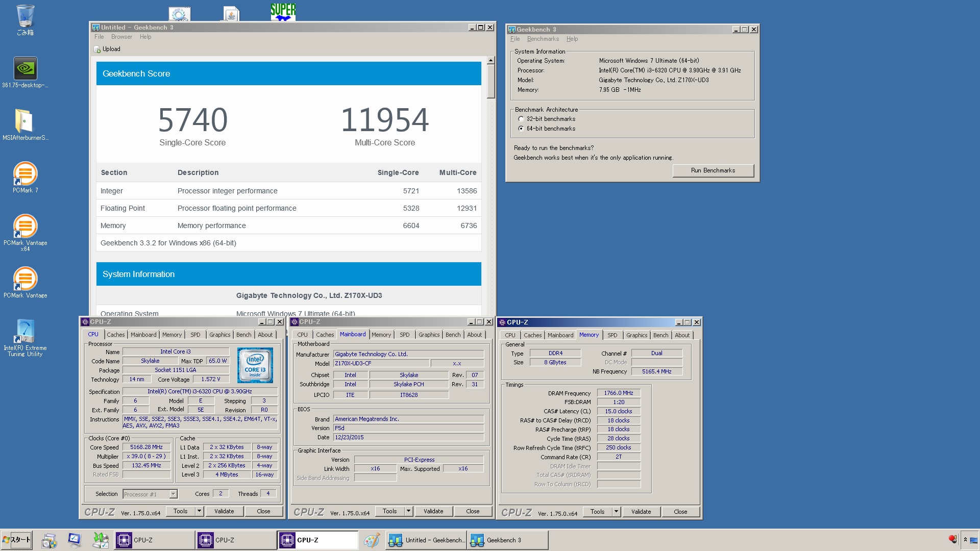
Task: Select 32-bit benchmarks radio button
Action: pos(521,119)
